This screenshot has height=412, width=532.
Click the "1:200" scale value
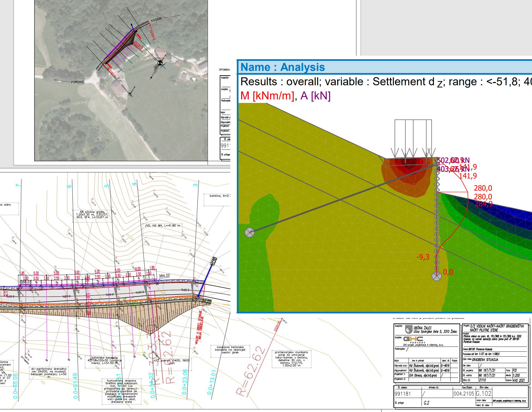(517, 375)
